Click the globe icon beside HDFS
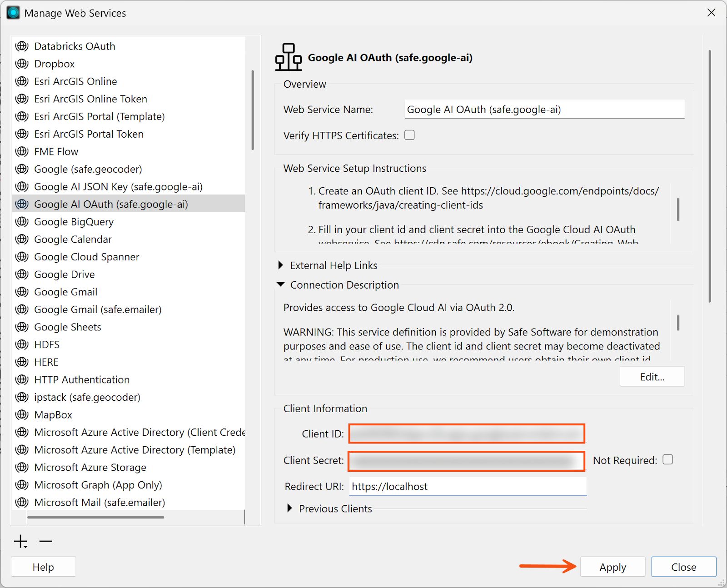 (22, 344)
